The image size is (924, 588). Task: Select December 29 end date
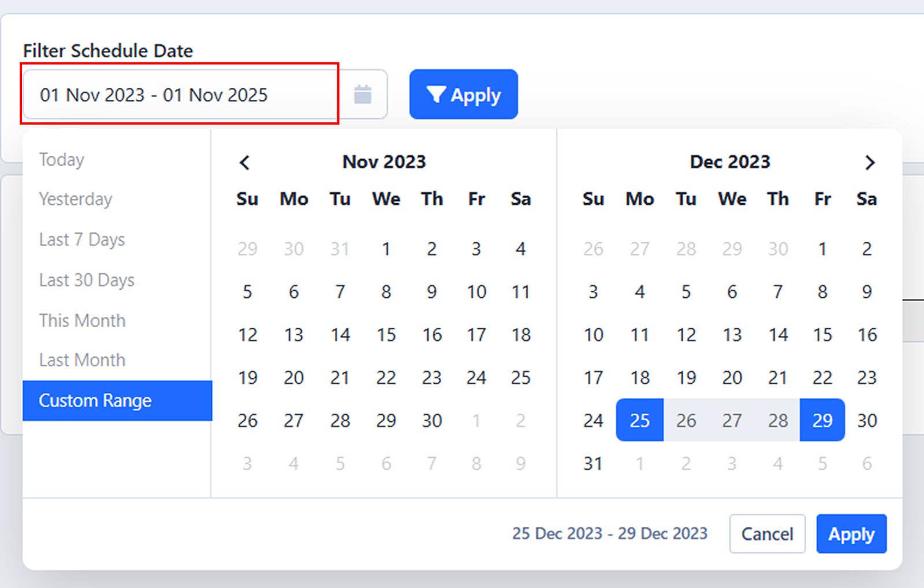(x=822, y=420)
